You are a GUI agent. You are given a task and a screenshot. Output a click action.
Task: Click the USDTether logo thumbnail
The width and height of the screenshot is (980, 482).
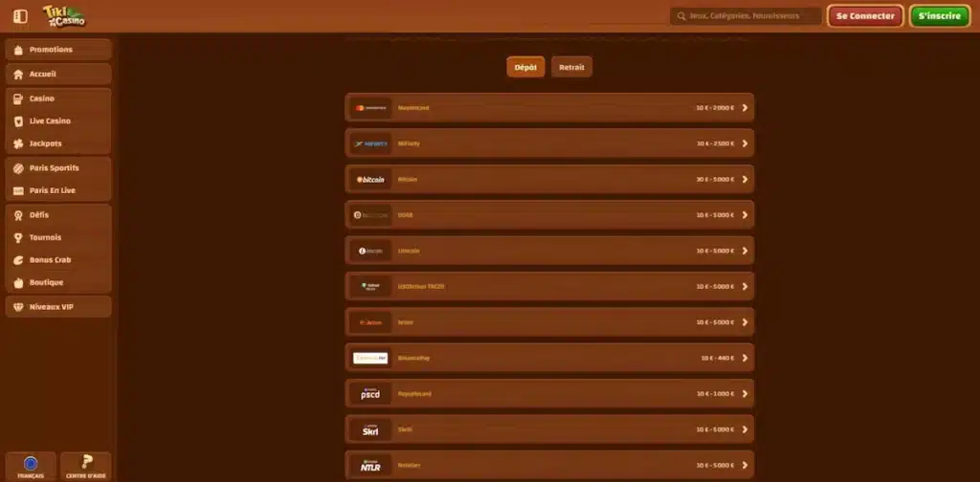[370, 287]
